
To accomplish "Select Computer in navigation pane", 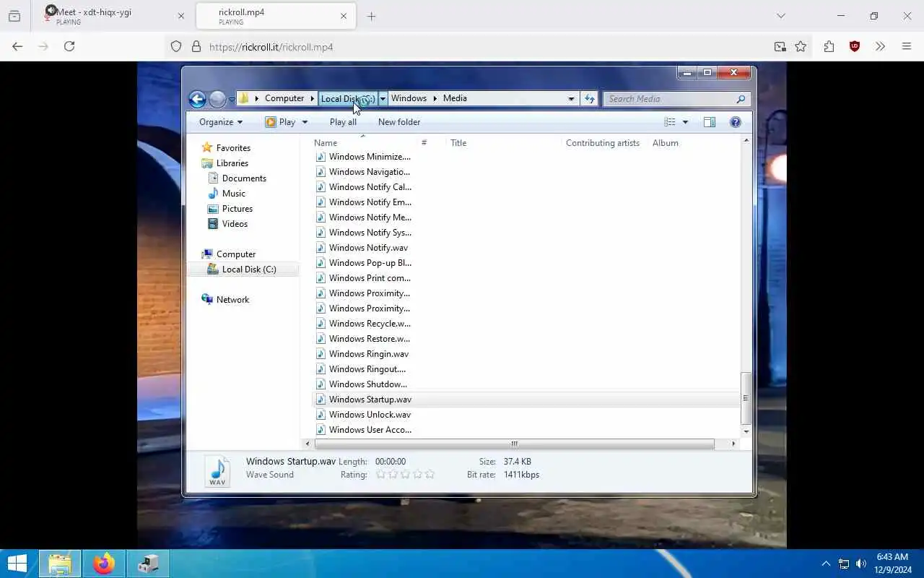I will [x=236, y=254].
